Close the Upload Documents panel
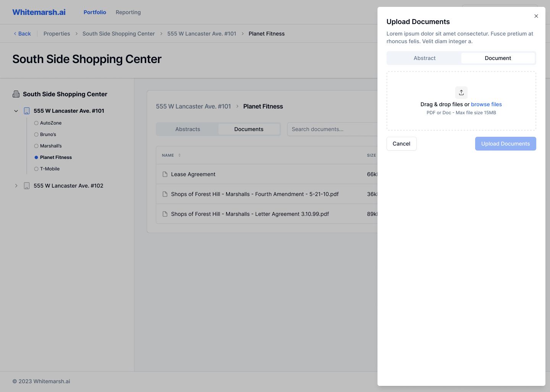Screen dimensions: 550x392 click(536, 16)
